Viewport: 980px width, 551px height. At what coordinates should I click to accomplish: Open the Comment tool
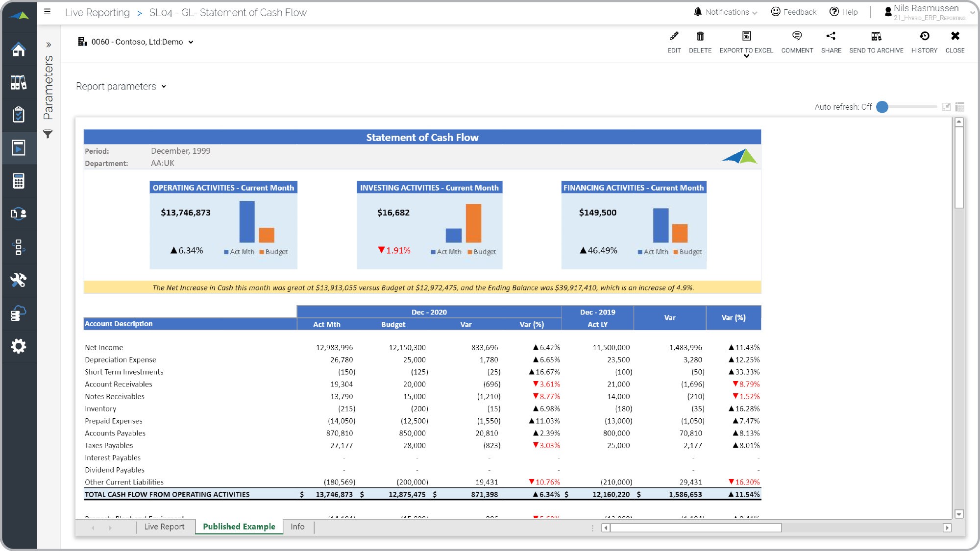797,36
